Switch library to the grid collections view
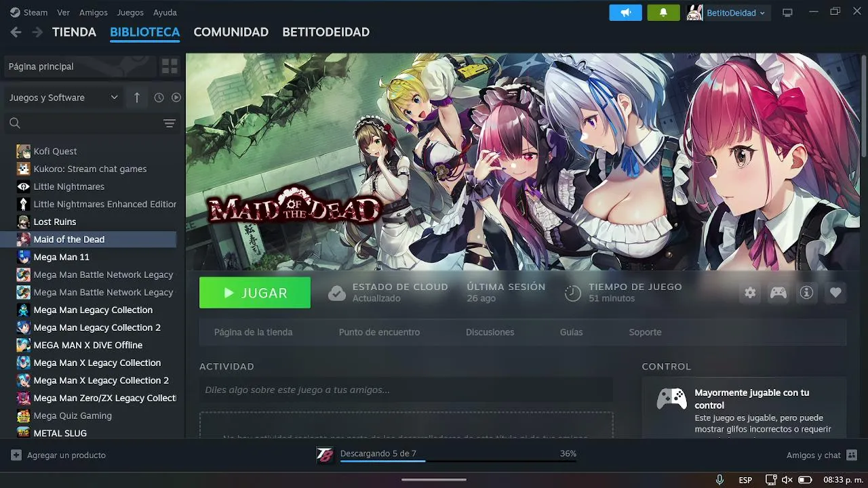 (x=170, y=66)
